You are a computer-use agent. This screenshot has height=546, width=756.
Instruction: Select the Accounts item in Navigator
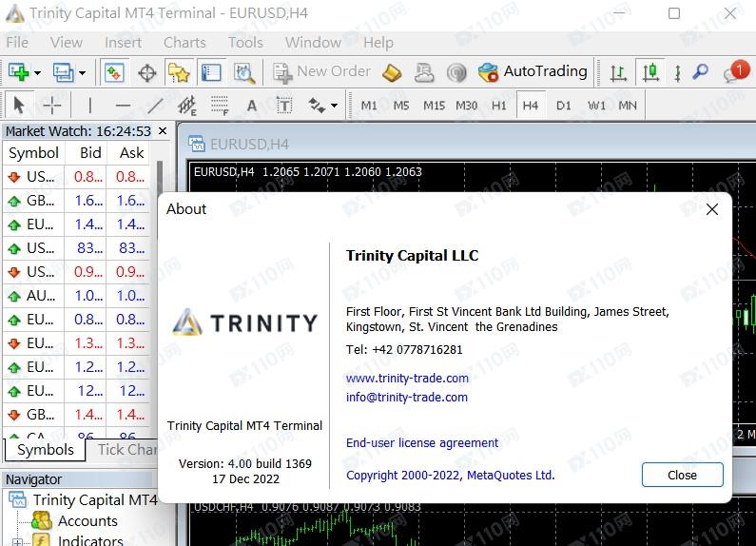87,520
